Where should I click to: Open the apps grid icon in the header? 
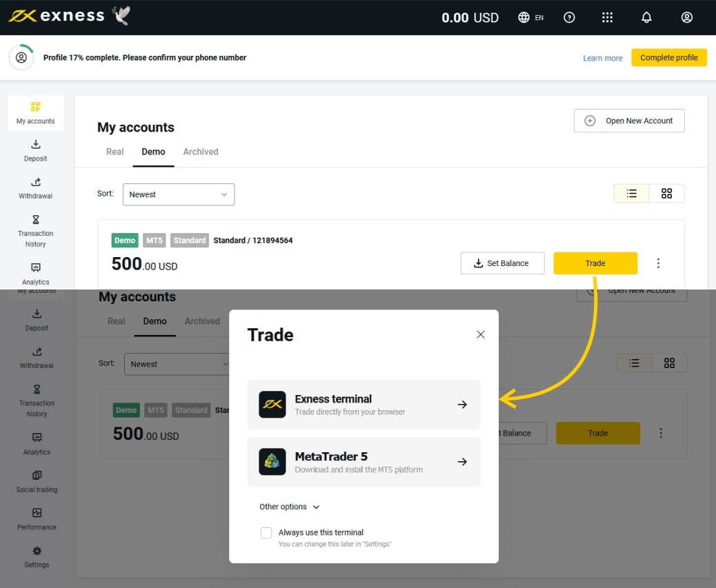coord(607,17)
